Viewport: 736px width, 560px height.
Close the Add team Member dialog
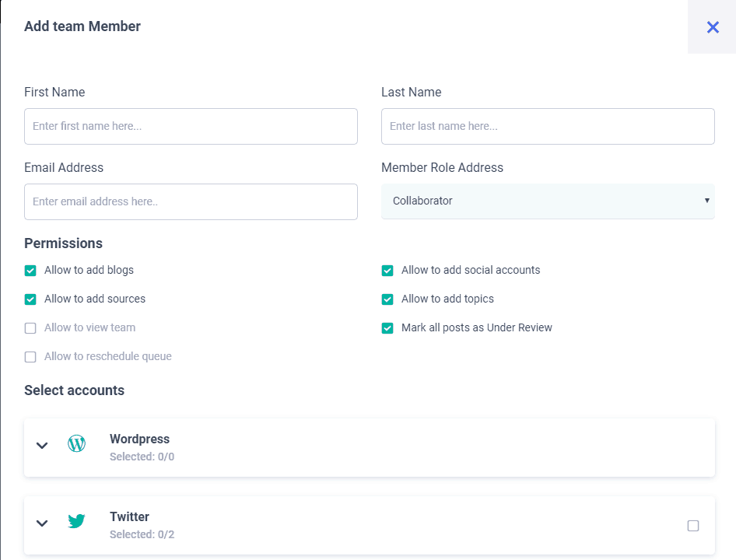(712, 27)
